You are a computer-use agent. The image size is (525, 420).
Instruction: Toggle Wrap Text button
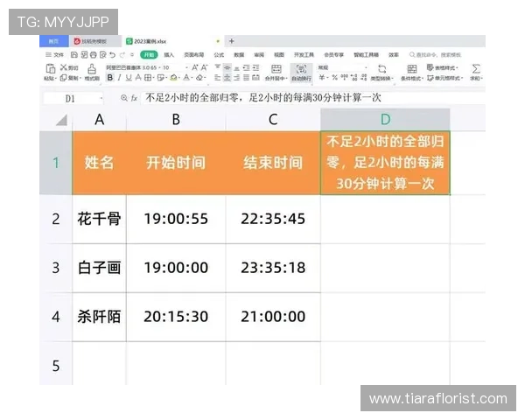[x=301, y=73]
